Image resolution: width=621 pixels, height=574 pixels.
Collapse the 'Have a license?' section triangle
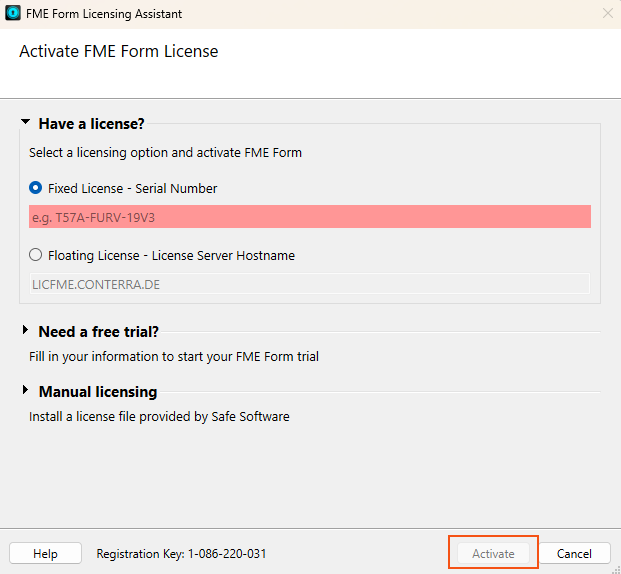(x=25, y=122)
